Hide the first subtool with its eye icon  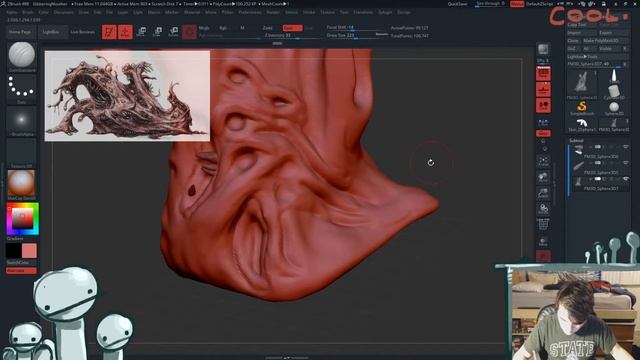pyautogui.click(x=625, y=147)
